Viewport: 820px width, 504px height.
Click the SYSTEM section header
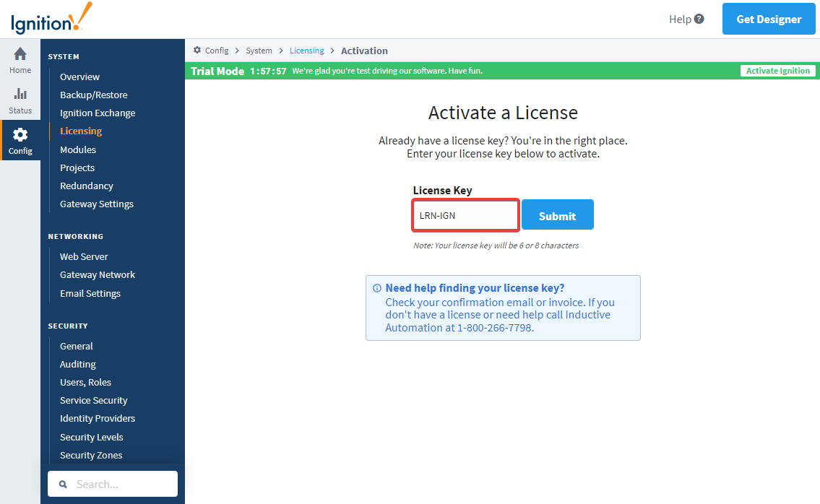tap(64, 56)
